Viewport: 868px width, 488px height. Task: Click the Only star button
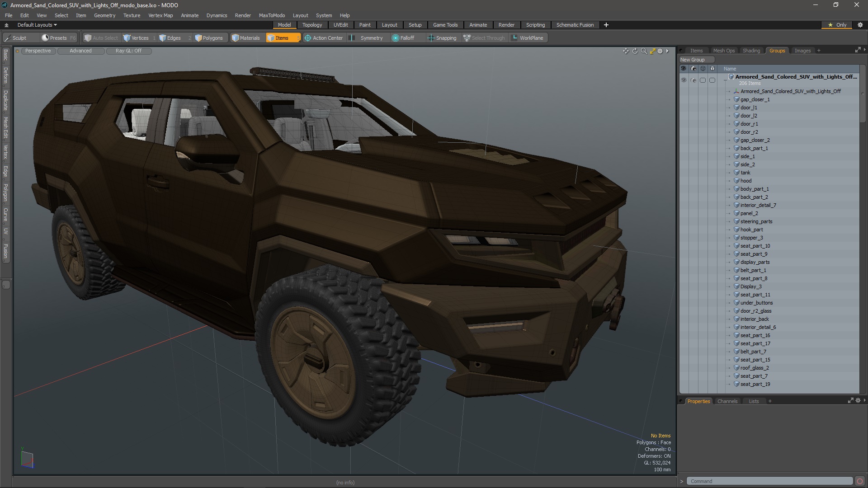pyautogui.click(x=837, y=25)
